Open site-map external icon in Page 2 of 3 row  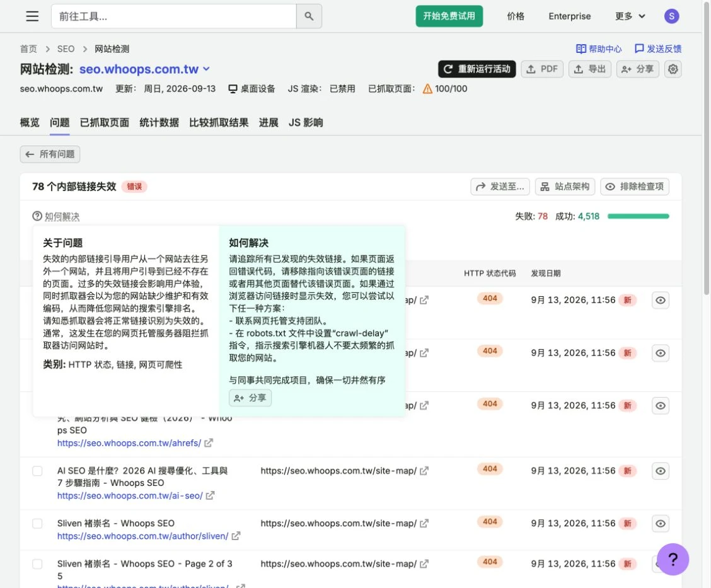tap(424, 564)
